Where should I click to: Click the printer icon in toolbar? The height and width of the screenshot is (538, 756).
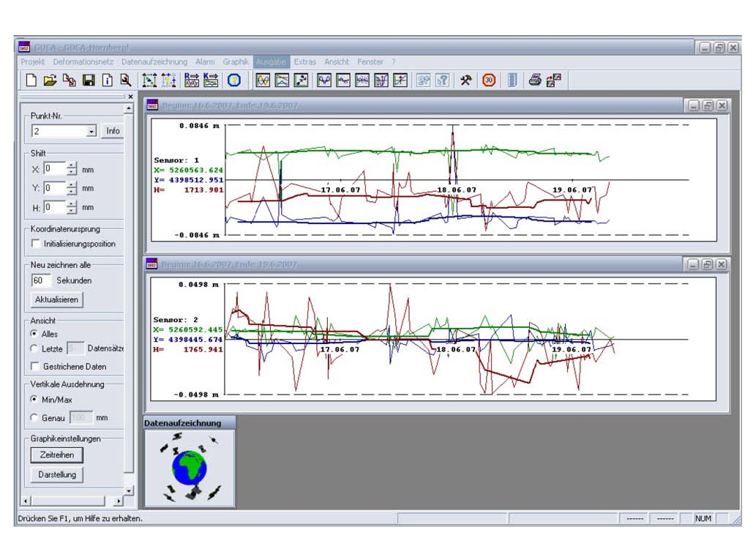tap(535, 81)
